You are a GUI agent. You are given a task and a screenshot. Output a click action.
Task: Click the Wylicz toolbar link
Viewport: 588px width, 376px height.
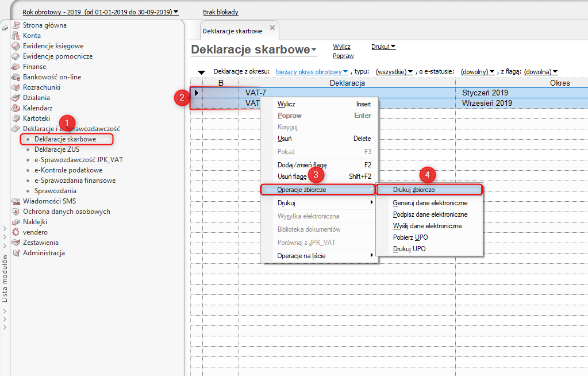pos(341,47)
